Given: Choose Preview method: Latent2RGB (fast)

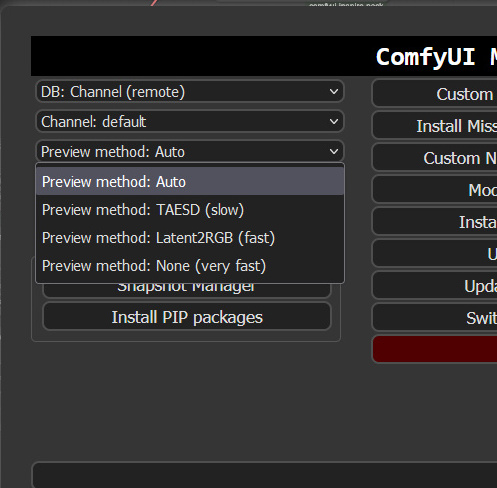Looking at the screenshot, I should pyautogui.click(x=190, y=238).
